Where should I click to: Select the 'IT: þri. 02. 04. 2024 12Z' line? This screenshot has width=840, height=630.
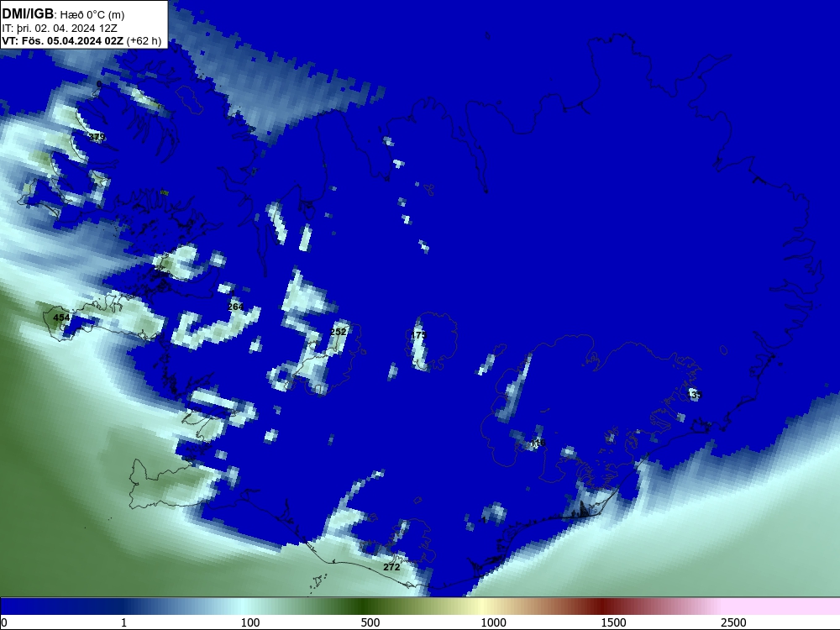click(59, 29)
